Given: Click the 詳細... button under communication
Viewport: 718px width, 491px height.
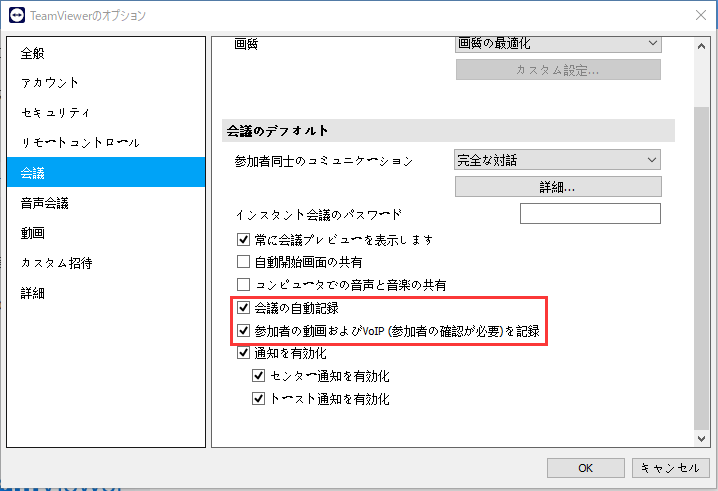Looking at the screenshot, I should [558, 187].
